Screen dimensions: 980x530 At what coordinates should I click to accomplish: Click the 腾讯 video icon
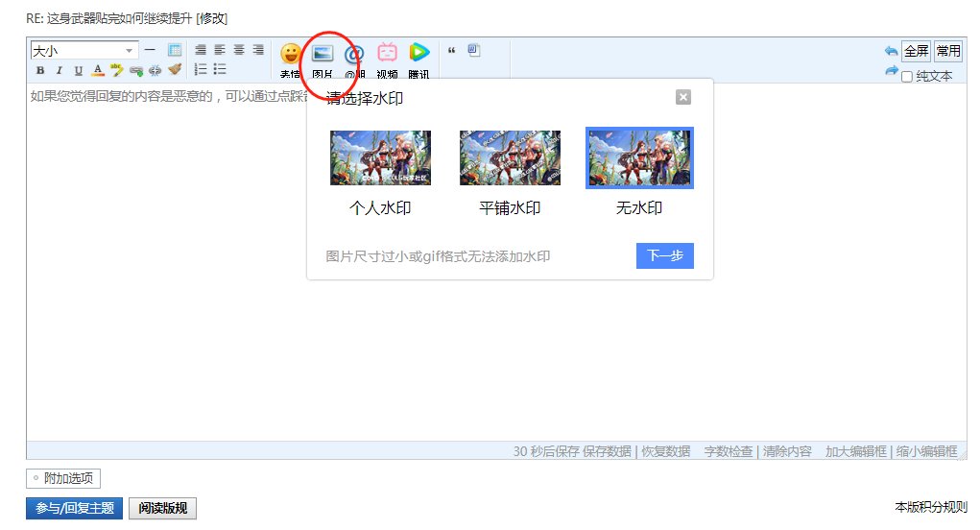coord(418,54)
